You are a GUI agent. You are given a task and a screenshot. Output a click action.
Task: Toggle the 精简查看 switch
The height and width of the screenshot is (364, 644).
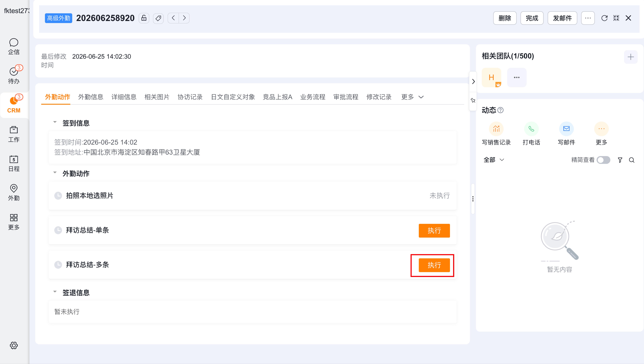coord(603,160)
